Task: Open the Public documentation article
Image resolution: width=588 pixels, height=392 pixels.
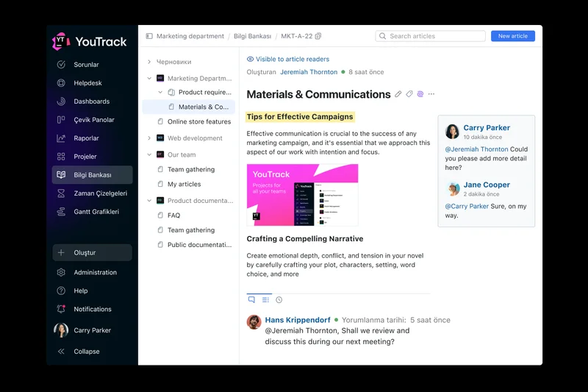Action: [x=199, y=245]
